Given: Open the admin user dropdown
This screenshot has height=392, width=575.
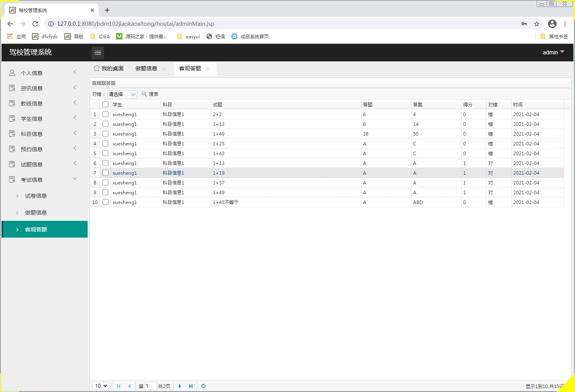Looking at the screenshot, I should click(x=553, y=52).
